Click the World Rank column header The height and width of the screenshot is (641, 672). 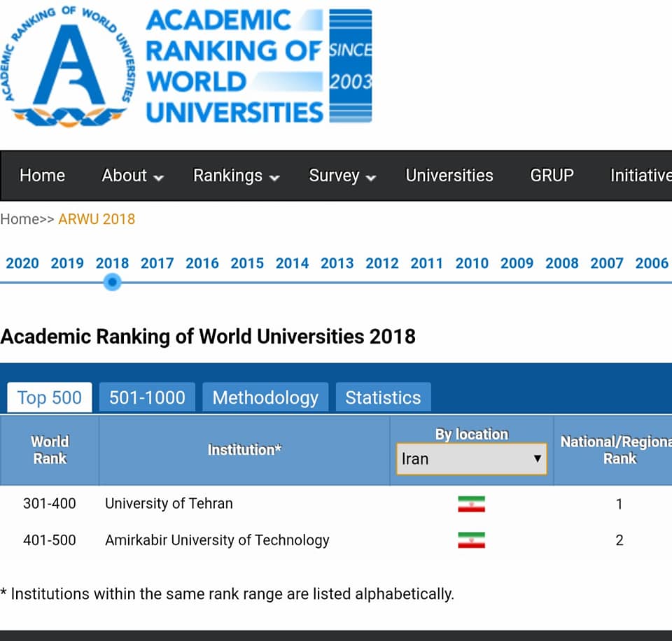pyautogui.click(x=50, y=450)
